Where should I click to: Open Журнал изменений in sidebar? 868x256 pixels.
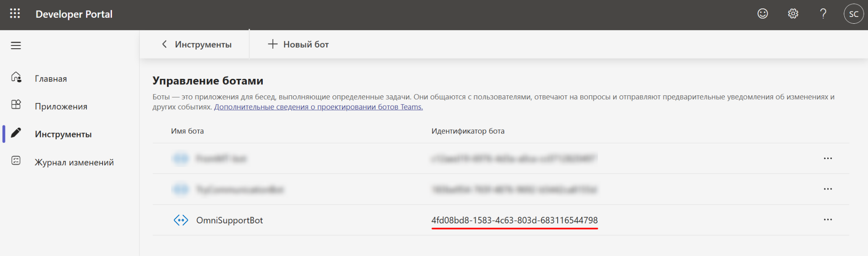coord(74,162)
